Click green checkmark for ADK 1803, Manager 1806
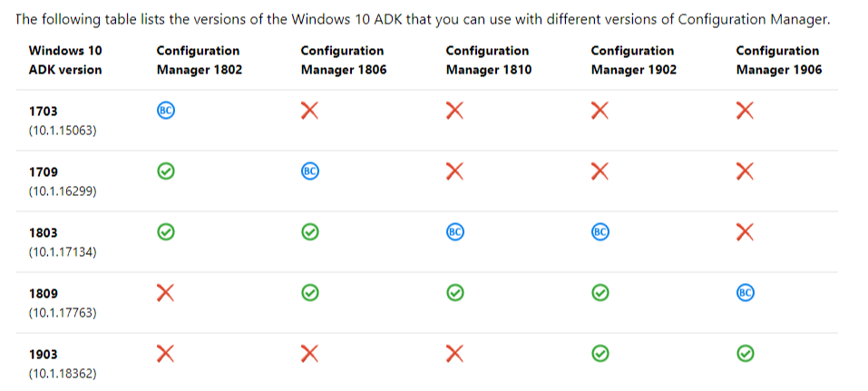This screenshot has height=391, width=868. click(310, 231)
